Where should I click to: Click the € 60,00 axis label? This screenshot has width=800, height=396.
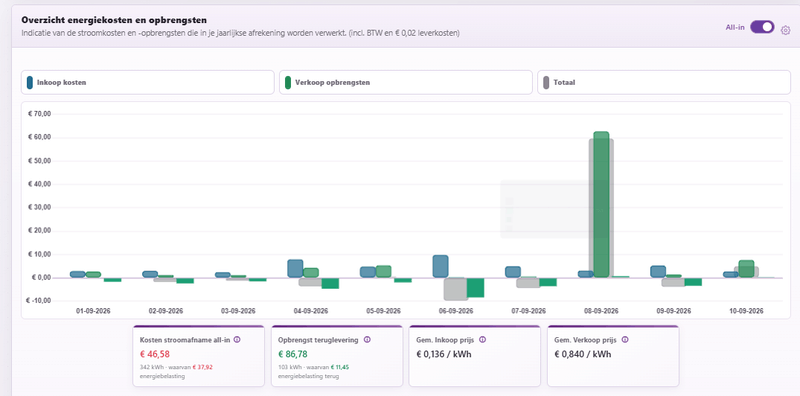pos(40,137)
